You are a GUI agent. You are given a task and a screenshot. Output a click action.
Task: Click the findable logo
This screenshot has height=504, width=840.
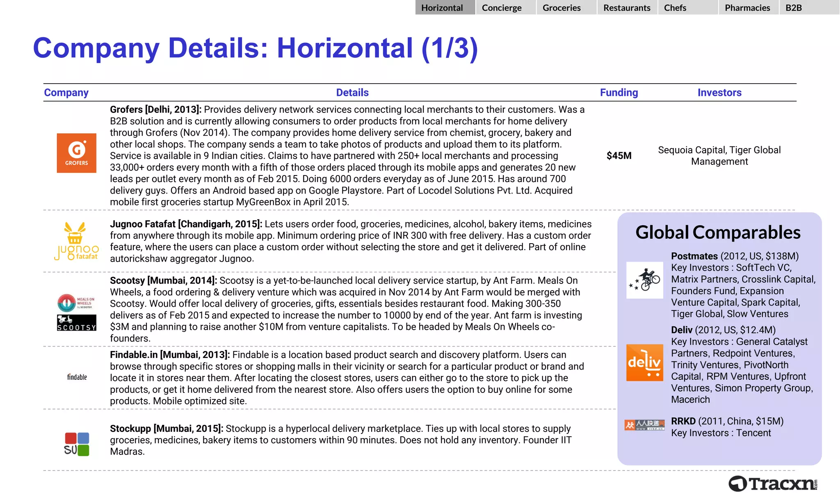(77, 377)
